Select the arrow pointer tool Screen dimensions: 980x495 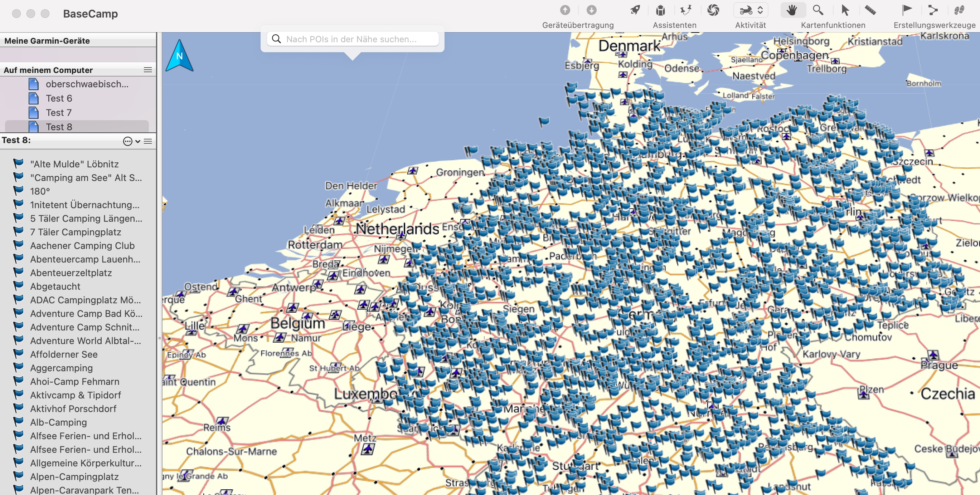[845, 10]
